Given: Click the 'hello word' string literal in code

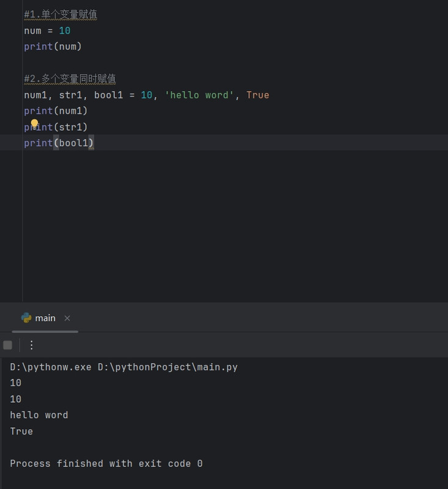Looking at the screenshot, I should tap(199, 95).
